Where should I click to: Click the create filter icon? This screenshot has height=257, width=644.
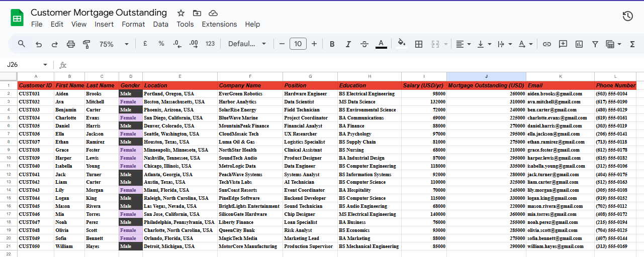[595, 44]
